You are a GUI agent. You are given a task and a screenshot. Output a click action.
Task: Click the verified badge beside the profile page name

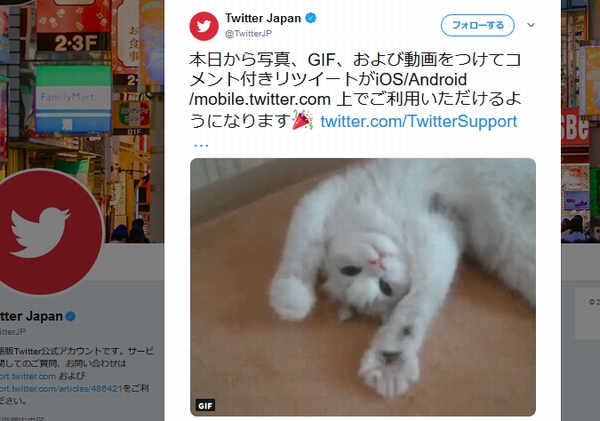coord(71,317)
